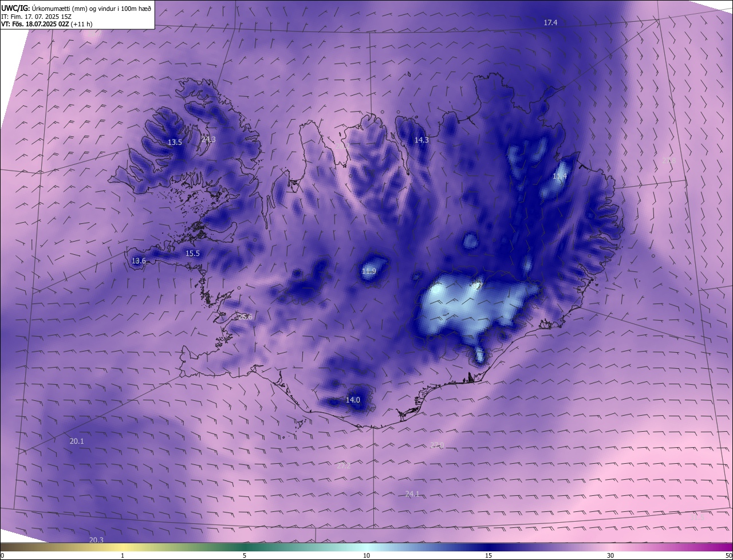Click the faint 31.5 value at lower right
The image size is (733, 560).
click(697, 517)
